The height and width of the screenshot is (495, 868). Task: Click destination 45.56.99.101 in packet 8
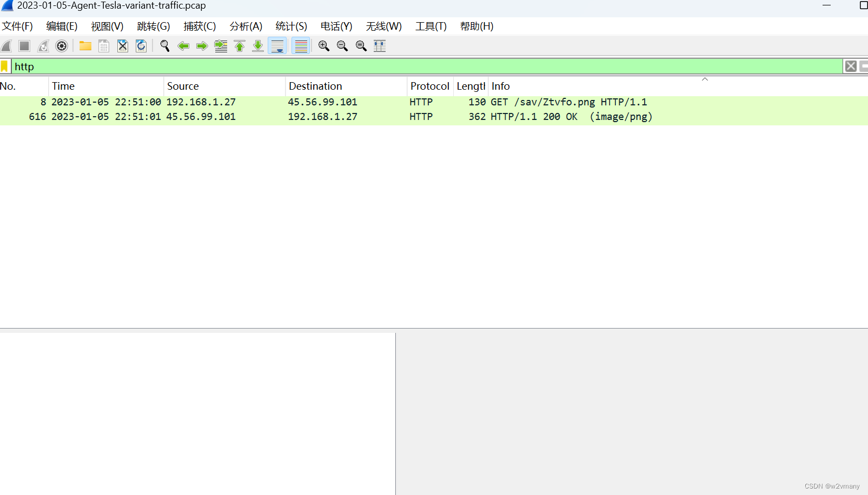[x=323, y=102]
